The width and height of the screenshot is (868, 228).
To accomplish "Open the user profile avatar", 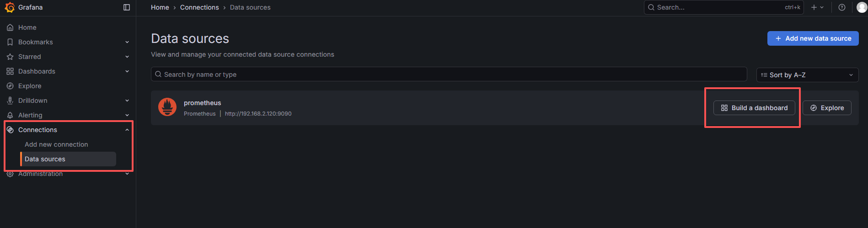I will [862, 7].
